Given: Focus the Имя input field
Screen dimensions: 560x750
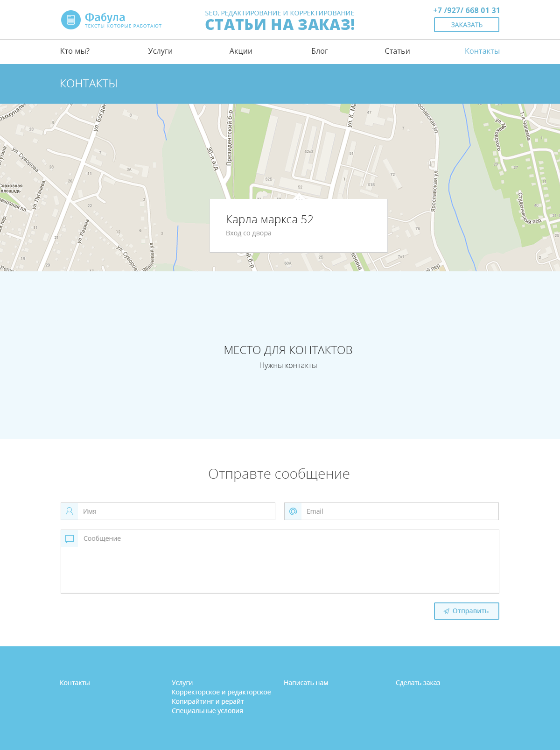Looking at the screenshot, I should pyautogui.click(x=176, y=511).
